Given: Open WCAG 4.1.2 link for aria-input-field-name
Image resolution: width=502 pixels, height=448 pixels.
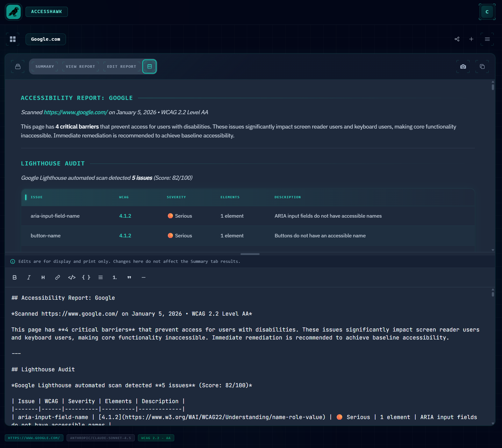Looking at the screenshot, I should click(x=125, y=216).
